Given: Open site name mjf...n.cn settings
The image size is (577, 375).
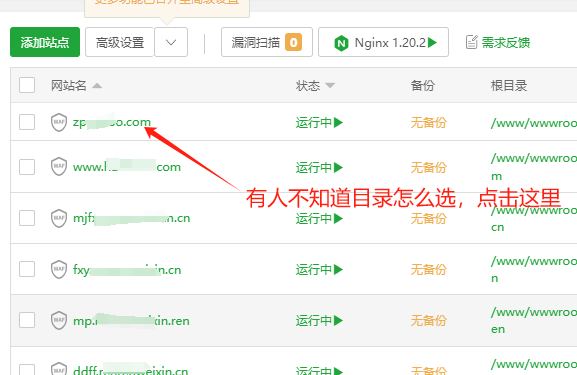Looking at the screenshot, I should (x=131, y=218).
